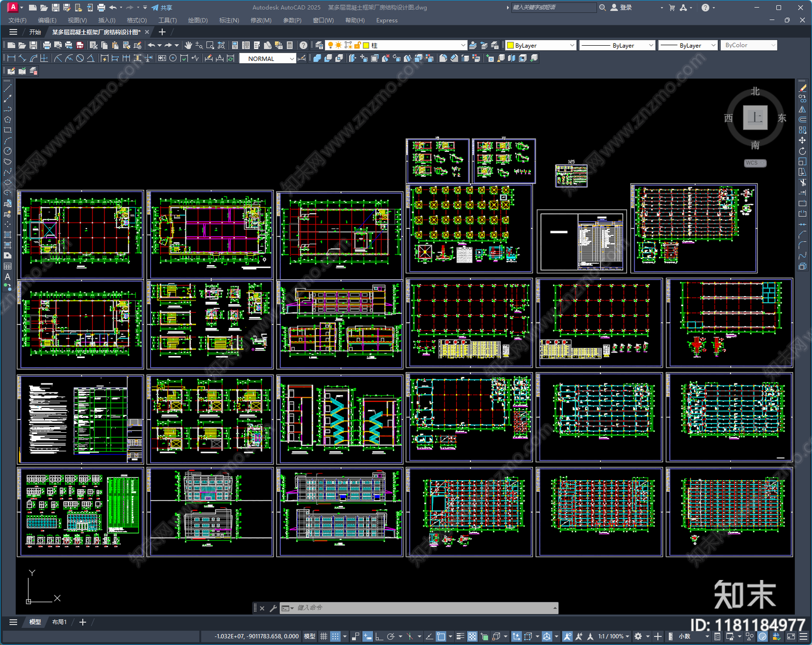Image resolution: width=812 pixels, height=645 pixels.
Task: Toggle object snap in the status bar
Action: 441,636
